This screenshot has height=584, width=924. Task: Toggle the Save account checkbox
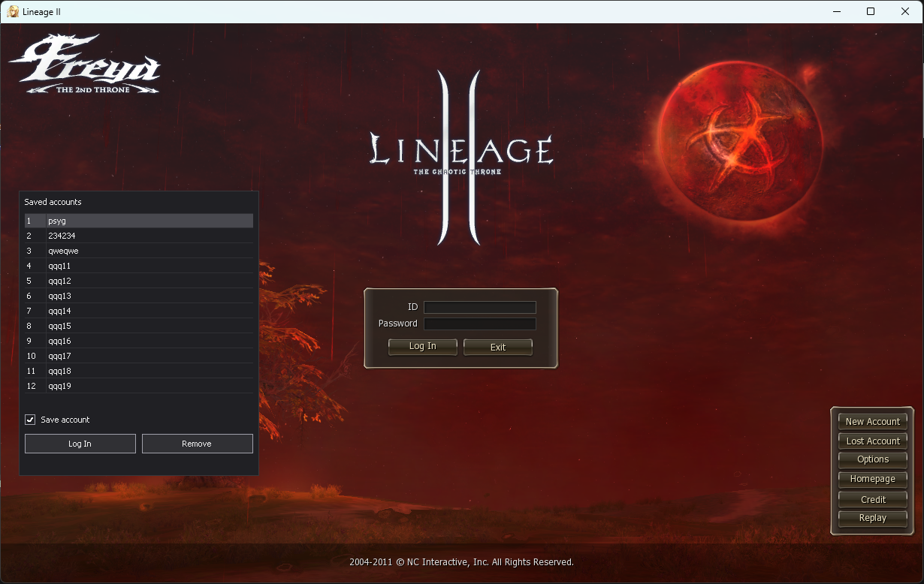[x=30, y=420]
